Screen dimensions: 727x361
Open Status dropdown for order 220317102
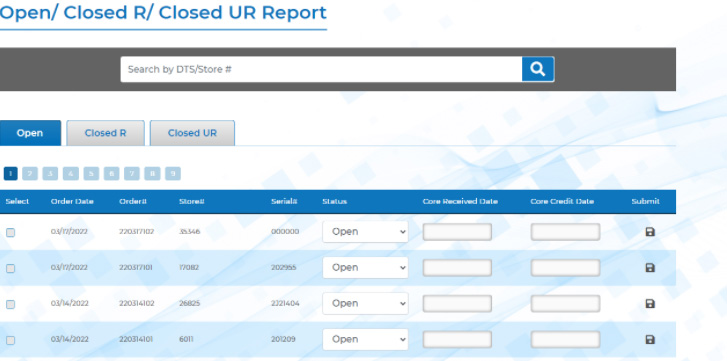[365, 232]
